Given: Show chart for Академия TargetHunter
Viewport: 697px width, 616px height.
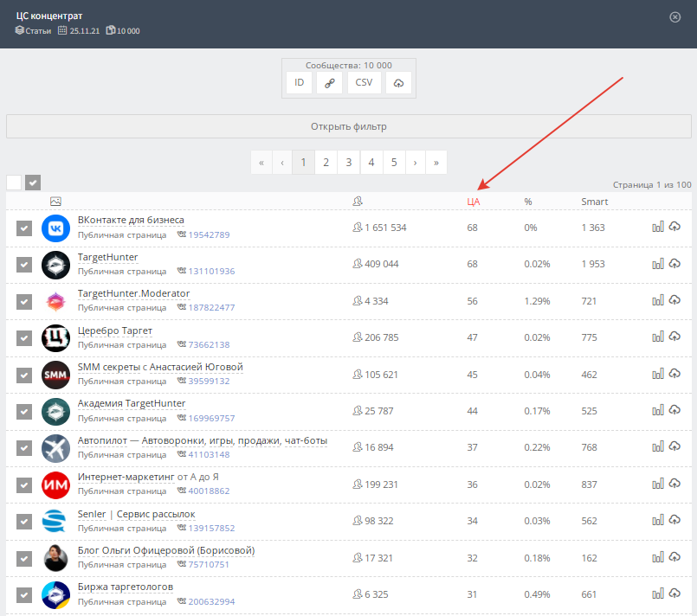Looking at the screenshot, I should (x=658, y=410).
